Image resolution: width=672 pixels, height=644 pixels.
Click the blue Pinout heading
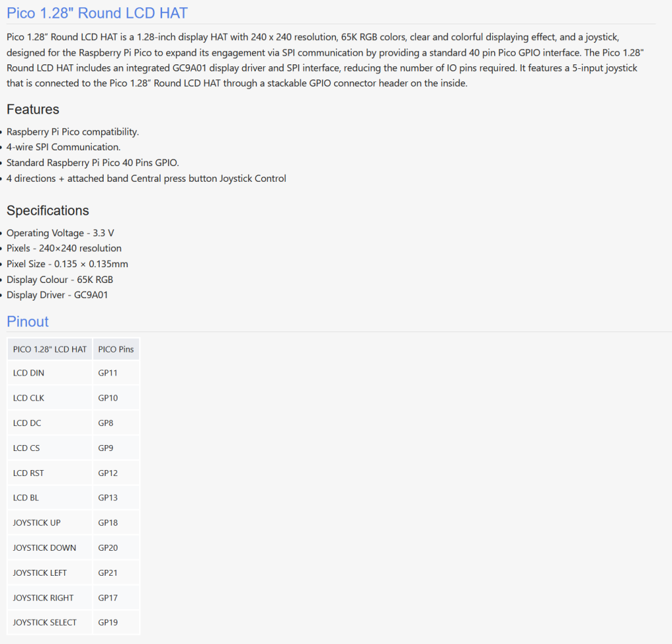pyautogui.click(x=28, y=321)
